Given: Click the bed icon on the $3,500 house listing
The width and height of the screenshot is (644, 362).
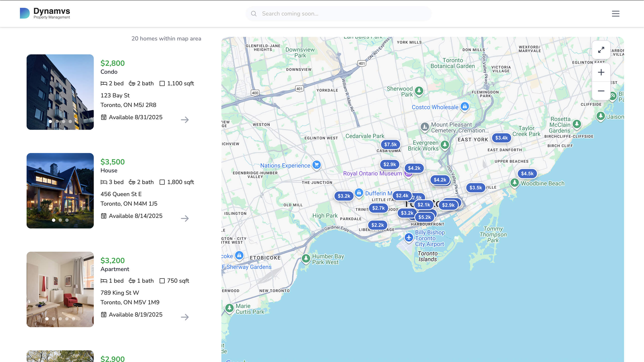Looking at the screenshot, I should coord(104,182).
